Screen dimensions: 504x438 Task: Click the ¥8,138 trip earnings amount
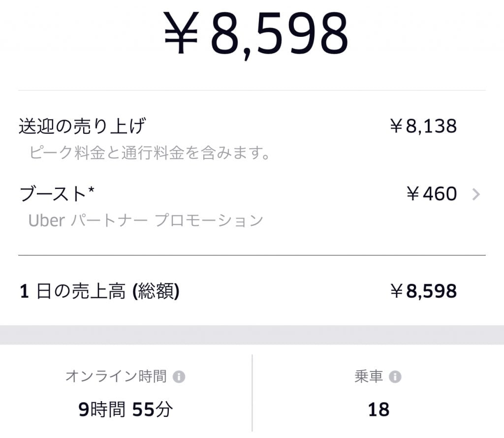coord(423,126)
